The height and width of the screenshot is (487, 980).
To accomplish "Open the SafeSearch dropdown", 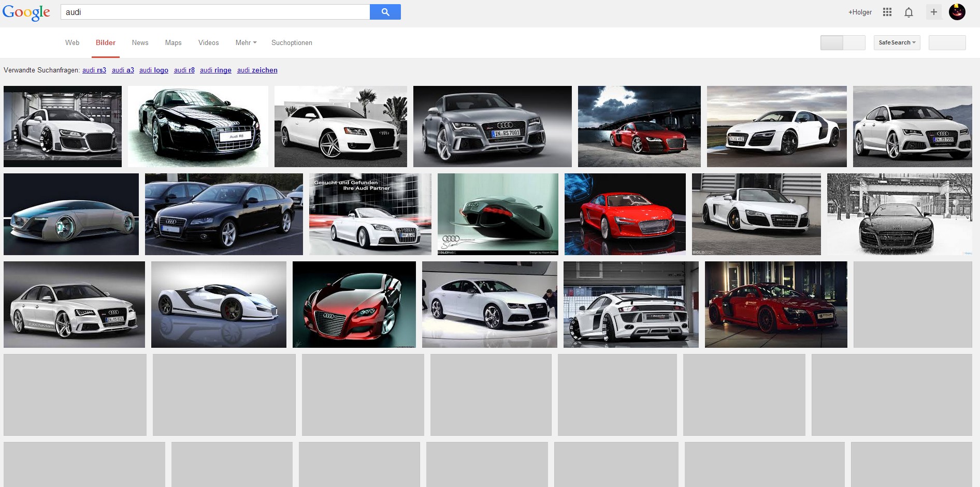I will (x=897, y=42).
